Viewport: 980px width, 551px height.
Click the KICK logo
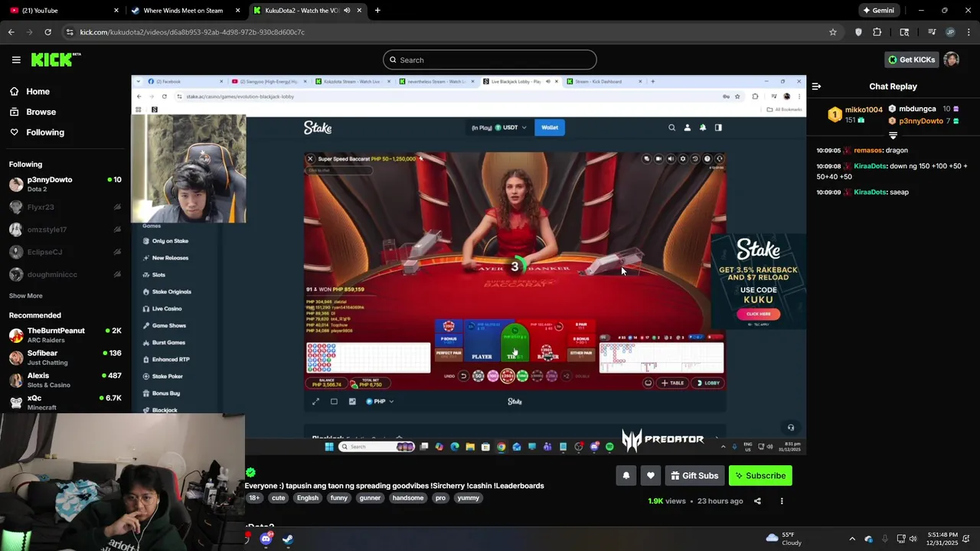[x=56, y=60]
